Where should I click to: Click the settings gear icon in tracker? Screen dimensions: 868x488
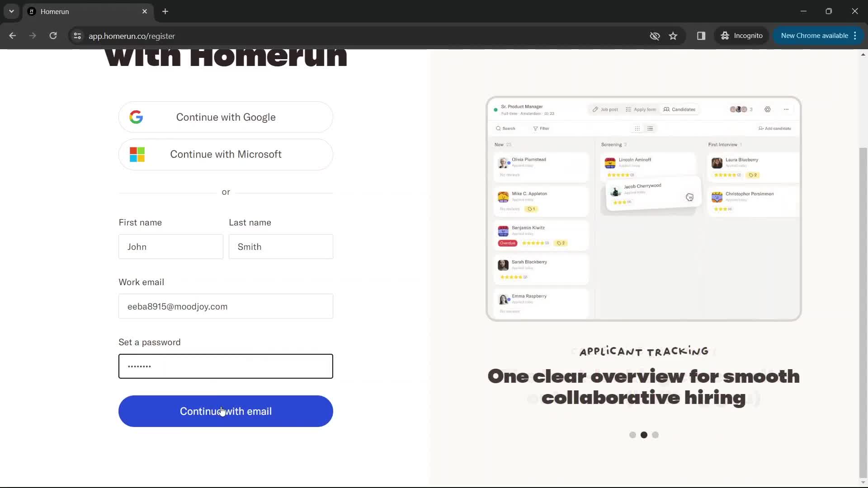(768, 109)
